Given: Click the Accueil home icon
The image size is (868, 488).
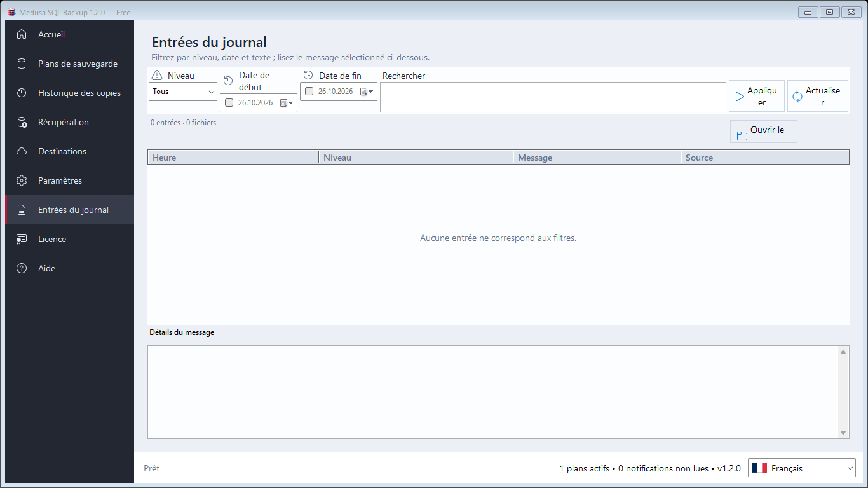Looking at the screenshot, I should 22,34.
